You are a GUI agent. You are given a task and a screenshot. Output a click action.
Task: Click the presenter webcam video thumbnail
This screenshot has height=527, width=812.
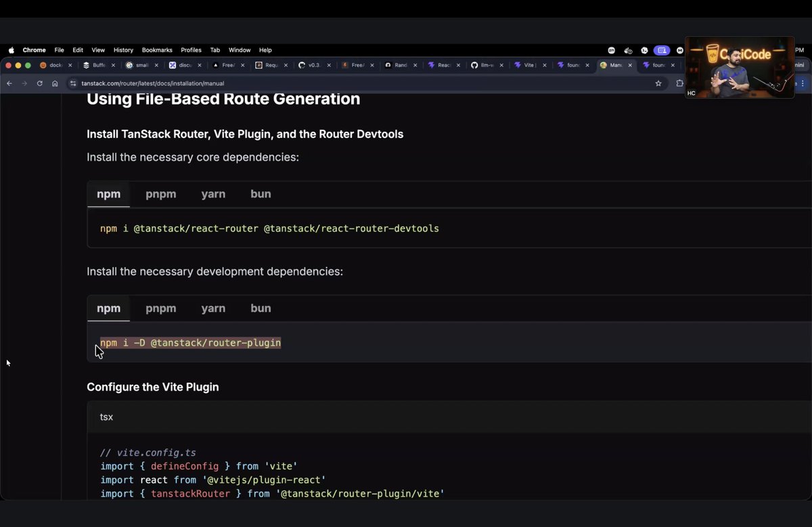(740, 67)
